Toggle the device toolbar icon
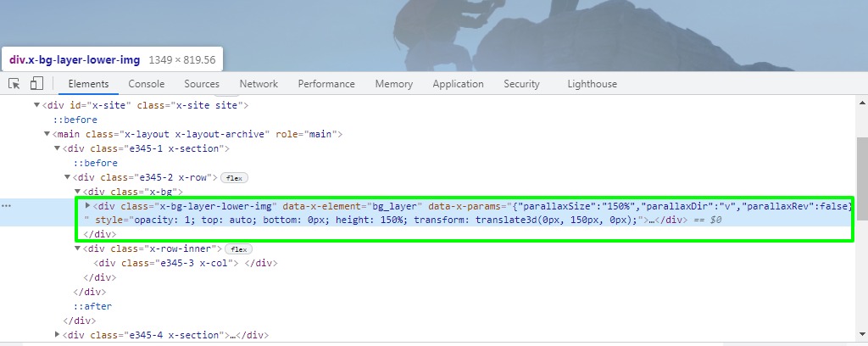 (x=36, y=84)
